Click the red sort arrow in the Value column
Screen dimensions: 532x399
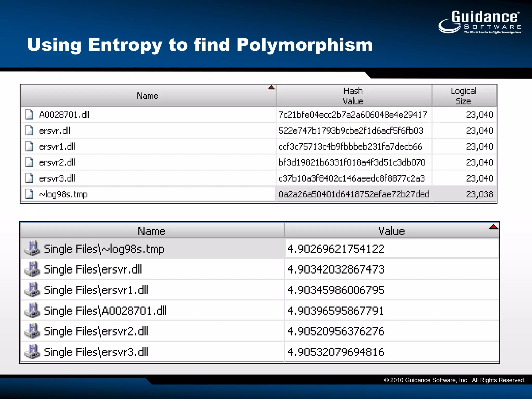pyautogui.click(x=493, y=227)
